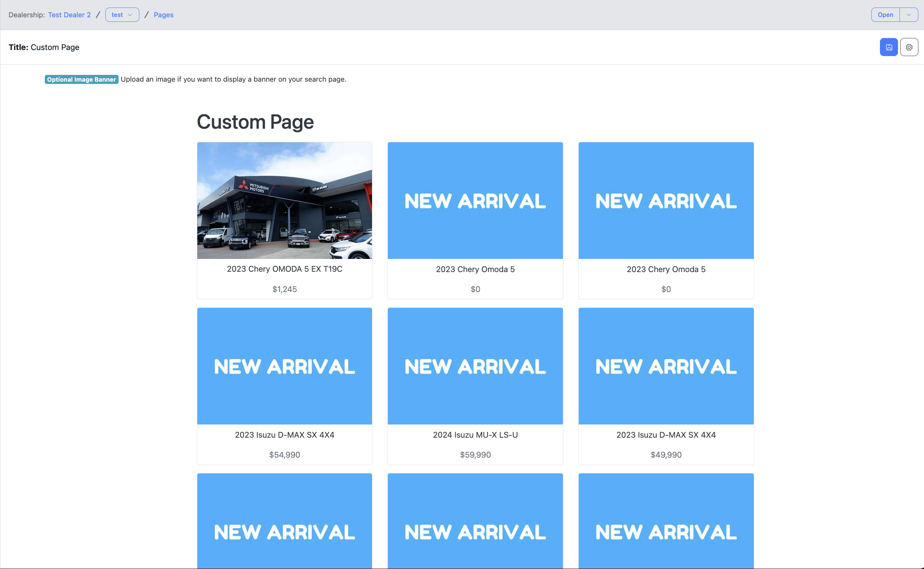
Task: Expand the arrow next to Open button
Action: [x=909, y=15]
